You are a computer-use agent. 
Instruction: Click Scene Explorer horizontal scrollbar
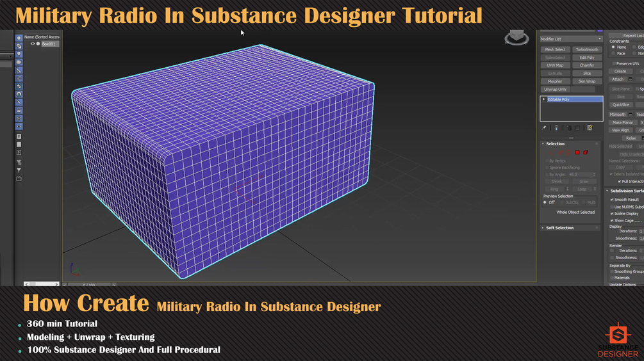point(42,284)
